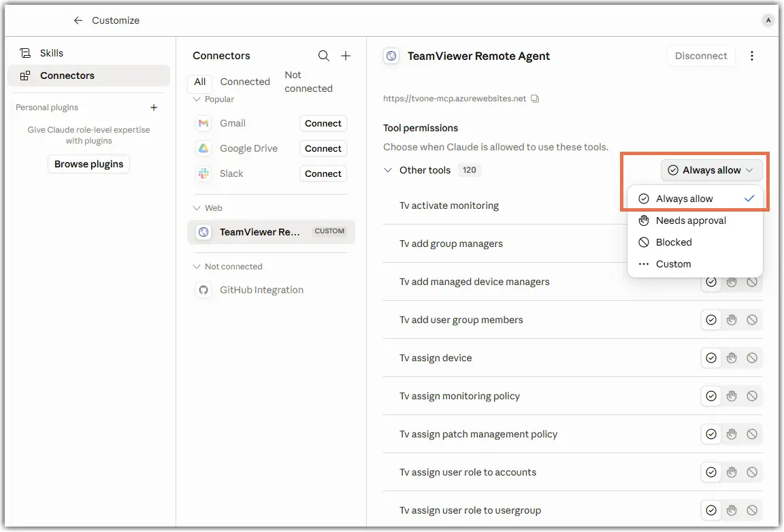The image size is (784, 532).
Task: Search connectors with magnifier icon
Action: (x=324, y=56)
